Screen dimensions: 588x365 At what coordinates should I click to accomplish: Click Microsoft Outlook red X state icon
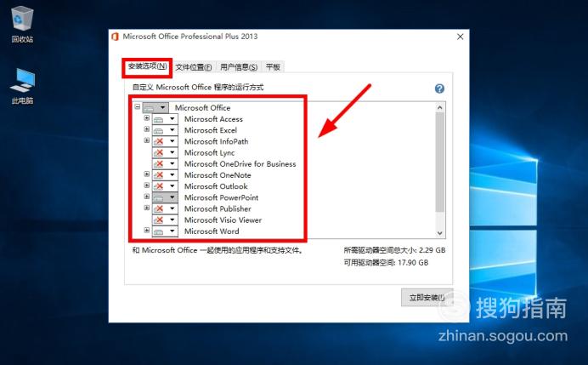click(x=159, y=186)
